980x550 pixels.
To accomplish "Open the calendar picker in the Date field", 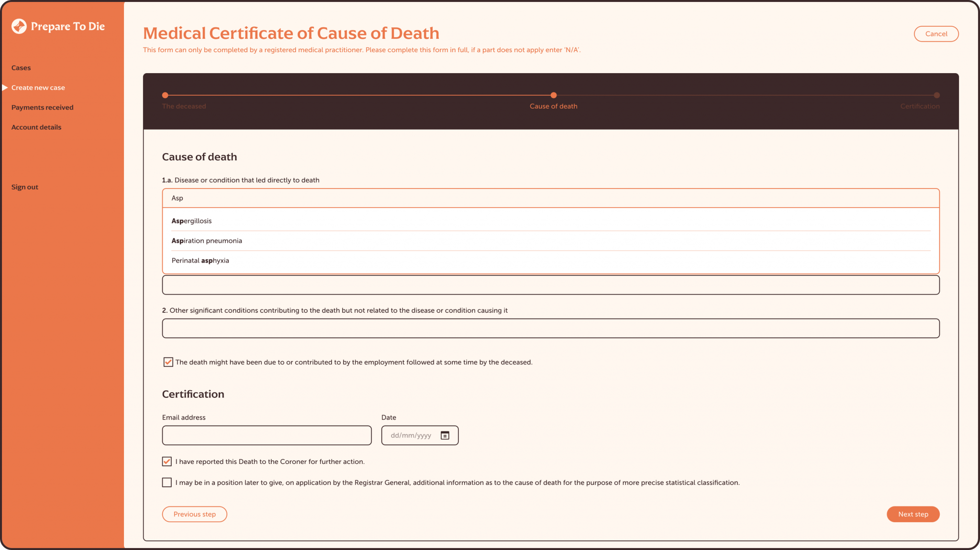I will click(x=445, y=435).
